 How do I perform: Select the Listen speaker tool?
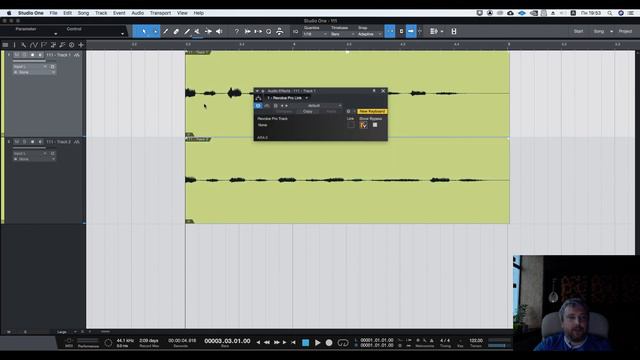coord(219,31)
